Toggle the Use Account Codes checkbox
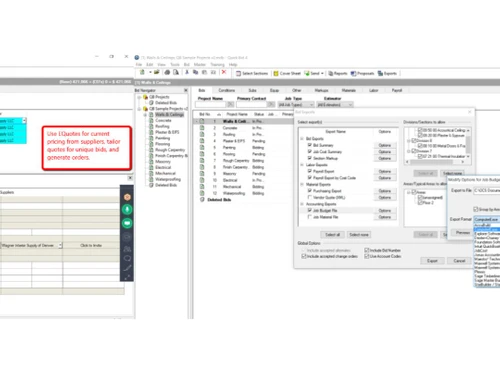The height and width of the screenshot is (375, 500). 367,256
